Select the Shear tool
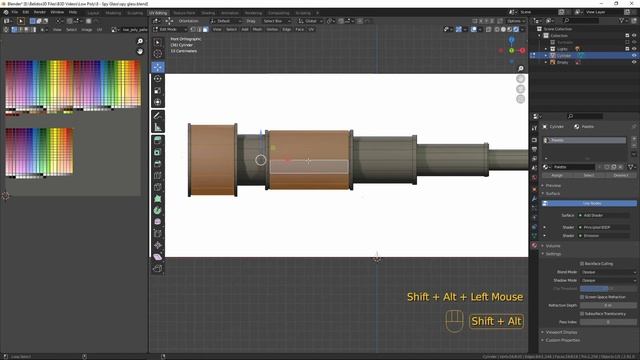640x360 pixels. coord(158,257)
